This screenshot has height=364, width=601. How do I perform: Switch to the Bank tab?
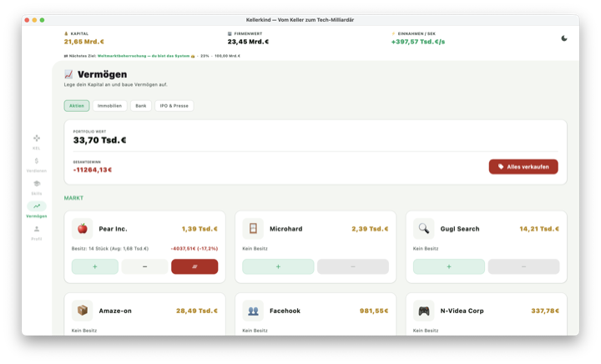tap(141, 106)
